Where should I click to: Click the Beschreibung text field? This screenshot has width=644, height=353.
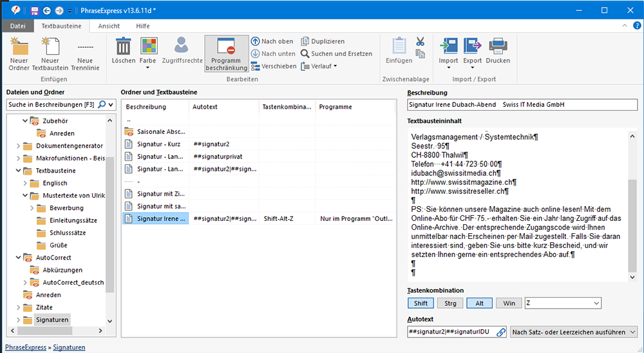522,105
